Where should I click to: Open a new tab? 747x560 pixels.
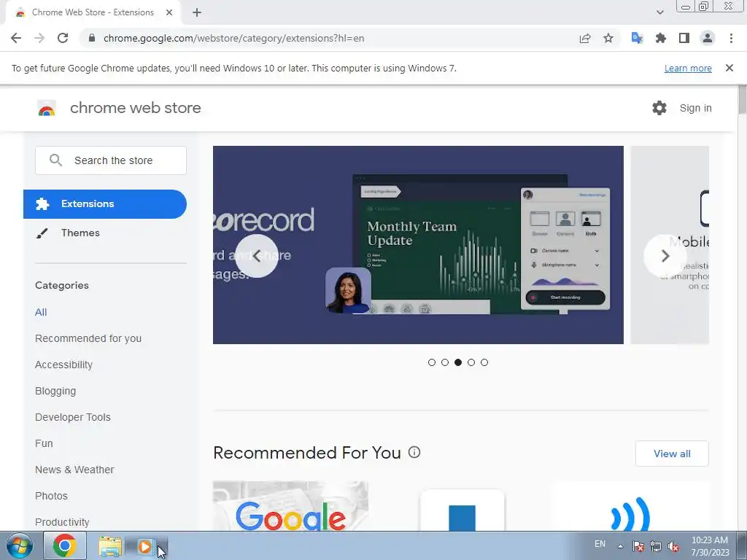pyautogui.click(x=197, y=12)
